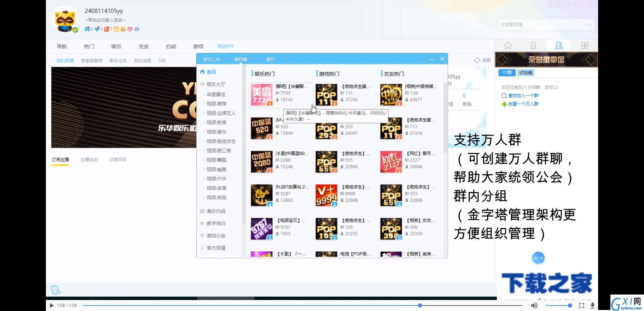Toggle fullscreen in the video player
644x311 pixels.
(x=581, y=305)
